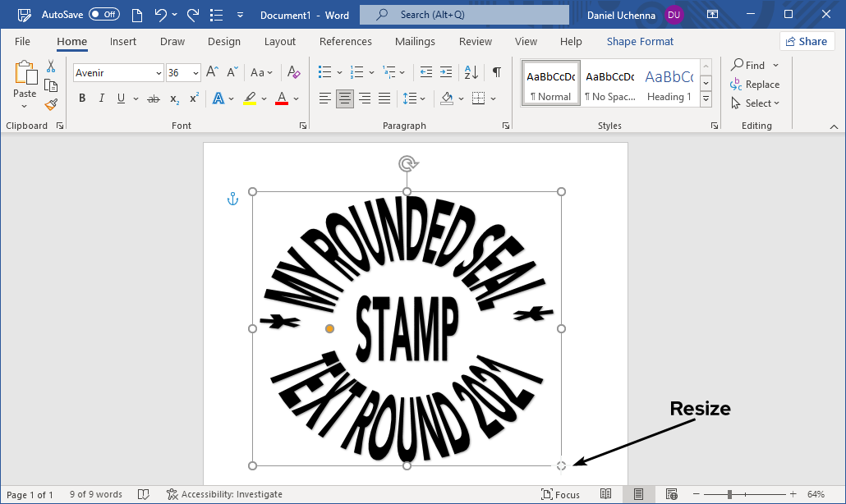846x504 pixels.
Task: Apply italic formatting
Action: pos(100,98)
